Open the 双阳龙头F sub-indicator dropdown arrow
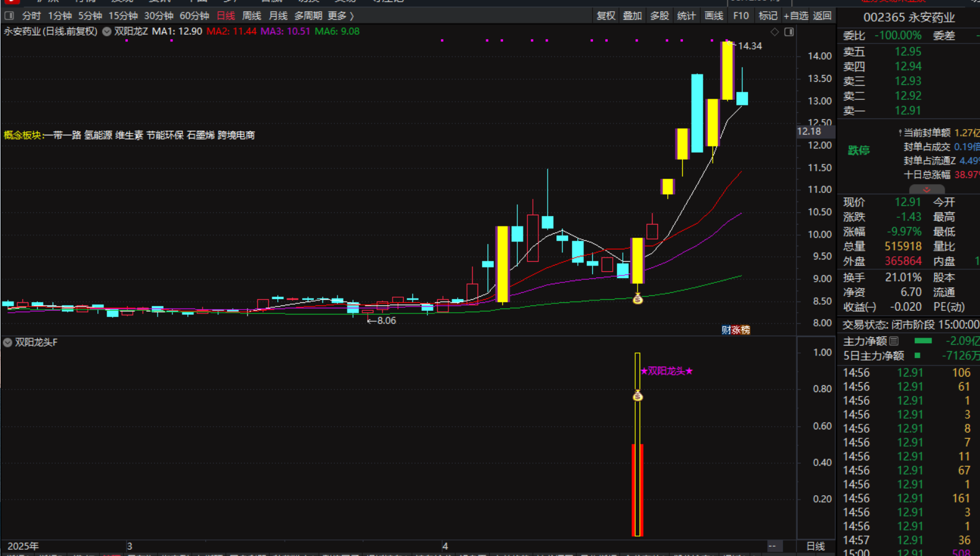The height and width of the screenshot is (556, 980). [7, 343]
